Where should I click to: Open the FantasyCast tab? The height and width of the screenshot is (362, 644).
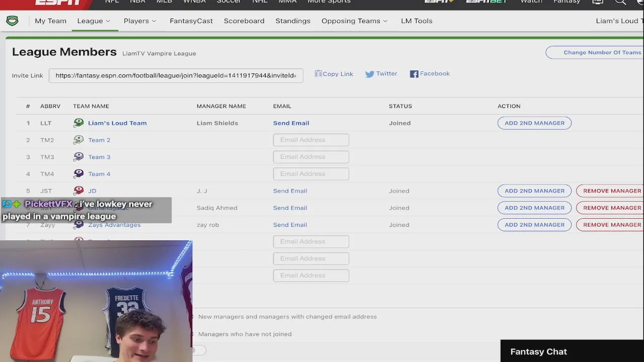(x=191, y=21)
